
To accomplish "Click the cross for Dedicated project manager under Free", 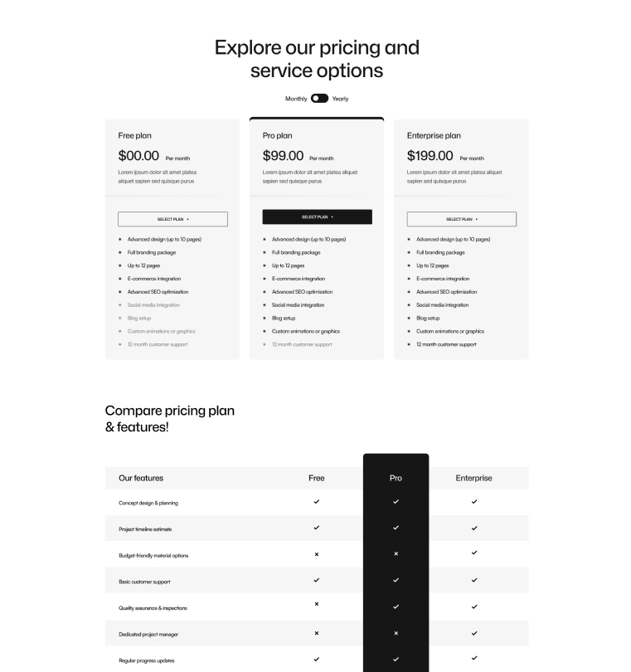I will [316, 633].
